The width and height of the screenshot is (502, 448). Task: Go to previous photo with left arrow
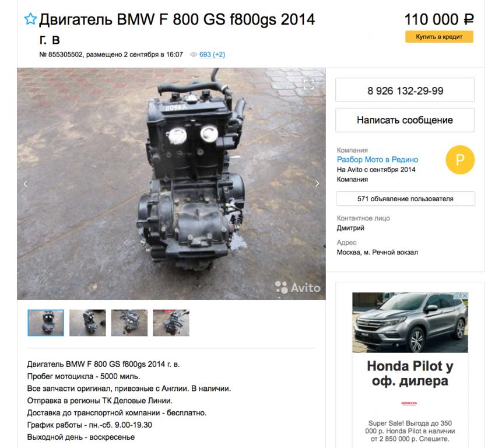coord(26,184)
